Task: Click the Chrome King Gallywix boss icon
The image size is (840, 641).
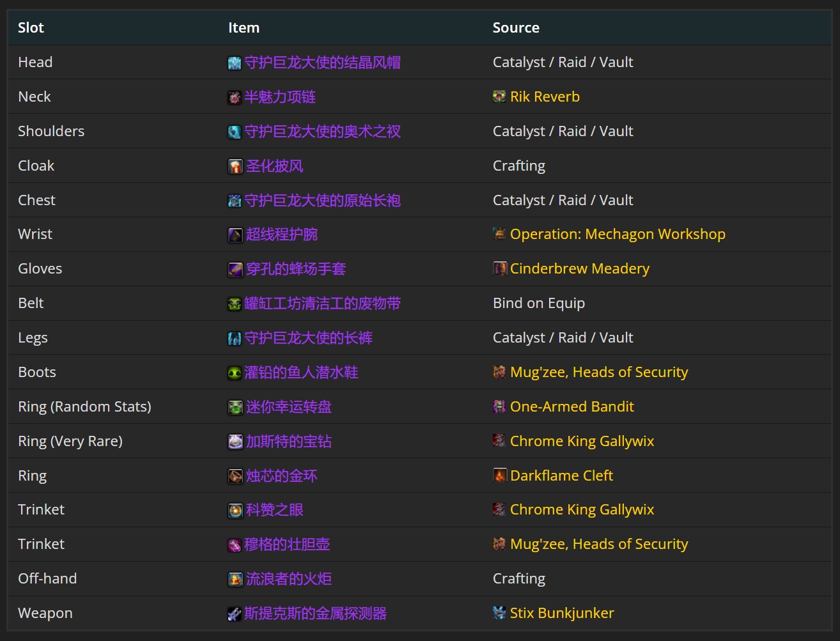Action: [498, 441]
